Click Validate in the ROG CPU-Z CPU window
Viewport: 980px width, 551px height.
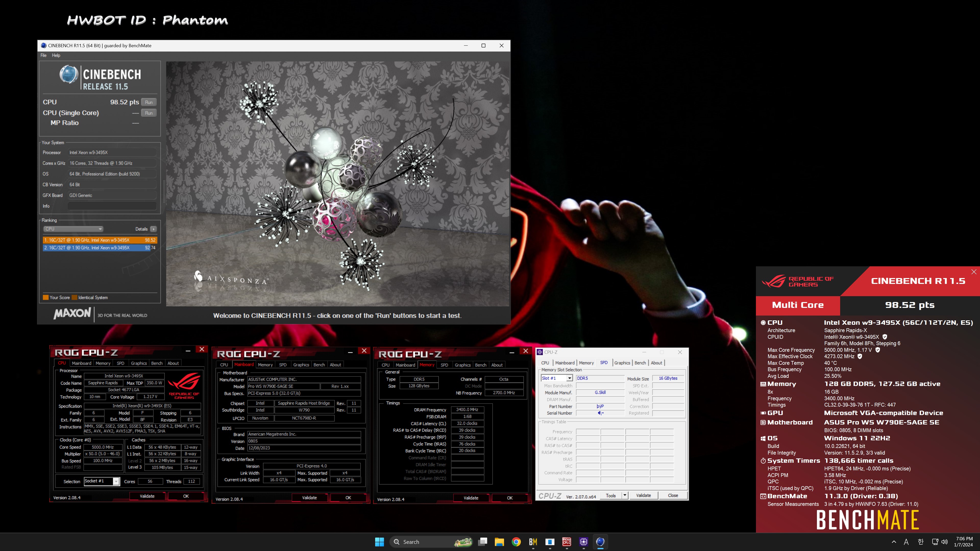pos(147,496)
